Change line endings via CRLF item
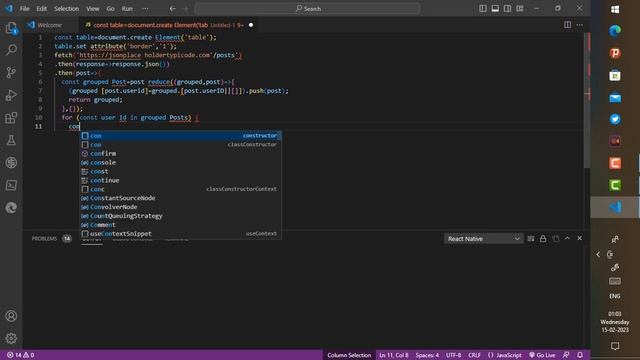The image size is (640, 360). [x=474, y=355]
